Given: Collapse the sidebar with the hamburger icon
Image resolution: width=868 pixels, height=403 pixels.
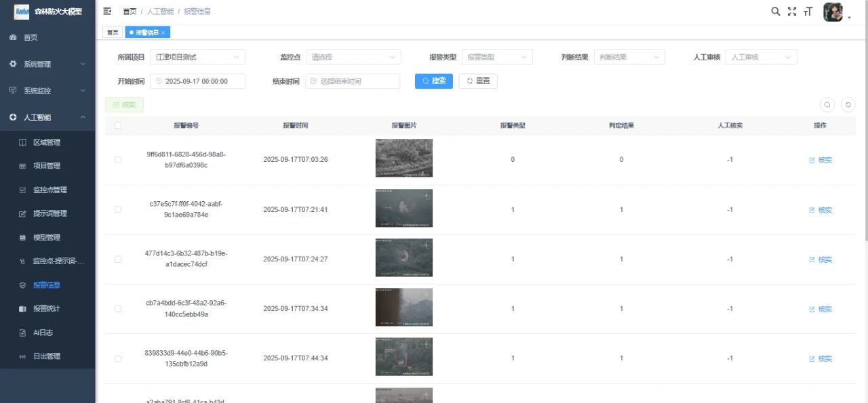Looking at the screenshot, I should tap(107, 12).
